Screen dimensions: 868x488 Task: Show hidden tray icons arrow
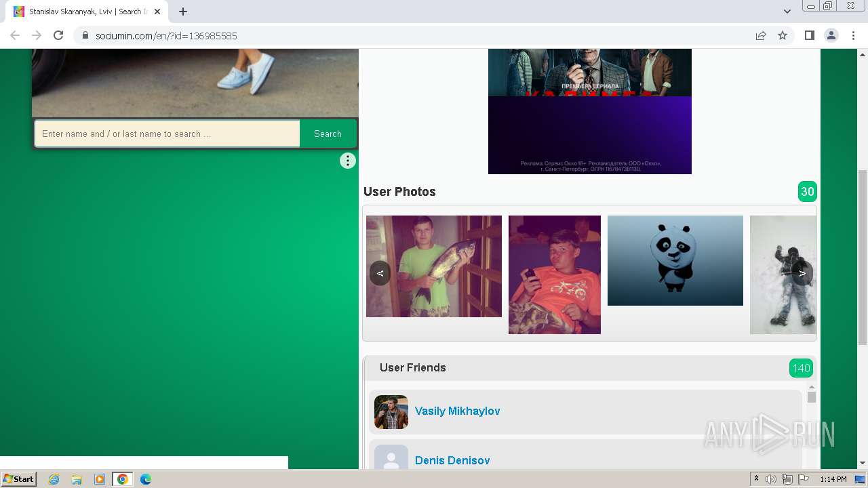point(756,479)
